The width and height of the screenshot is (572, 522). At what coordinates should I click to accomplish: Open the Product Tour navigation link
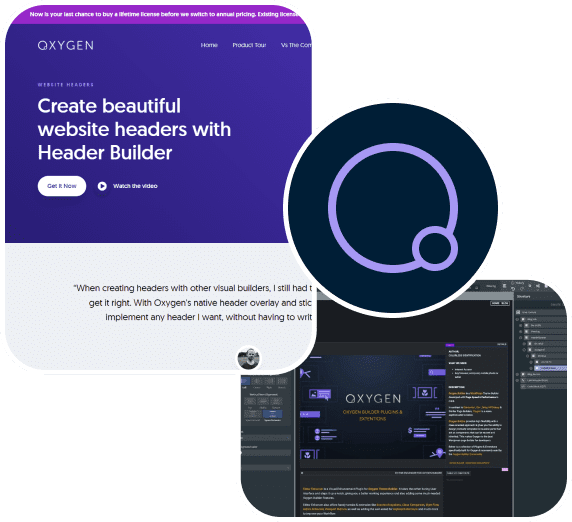point(250,45)
